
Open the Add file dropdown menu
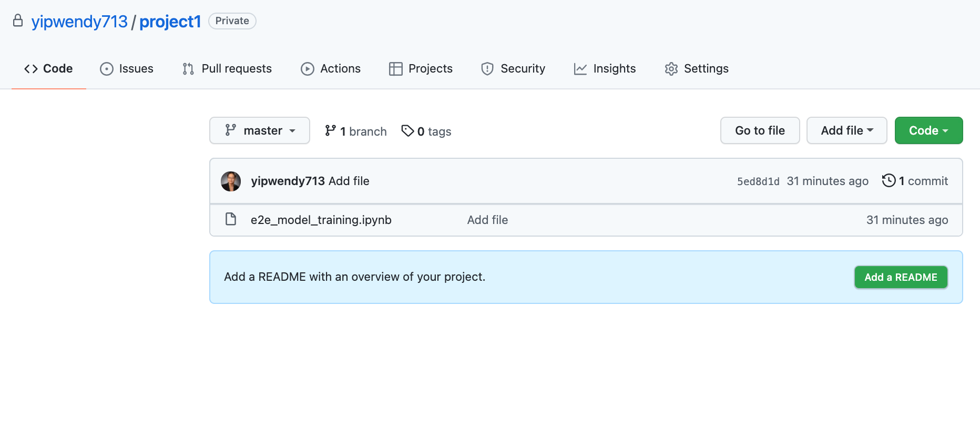tap(846, 130)
